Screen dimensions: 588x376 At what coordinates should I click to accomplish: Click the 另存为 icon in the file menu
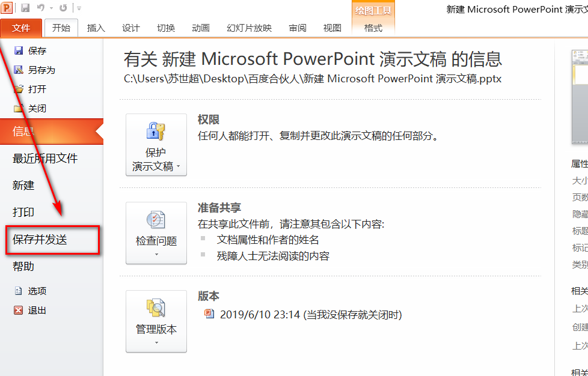tap(19, 70)
